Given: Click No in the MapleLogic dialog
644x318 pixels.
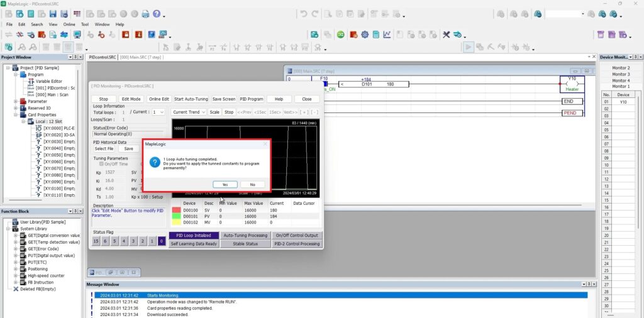Looking at the screenshot, I should (x=252, y=185).
